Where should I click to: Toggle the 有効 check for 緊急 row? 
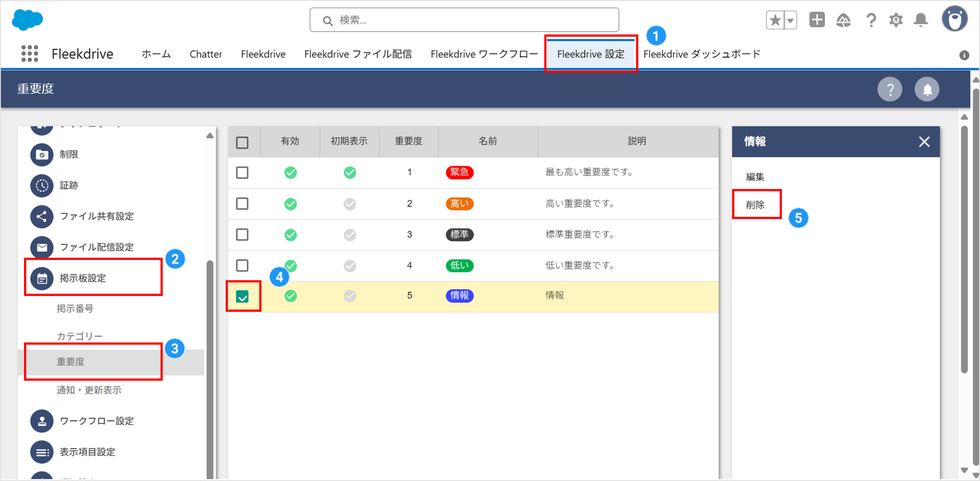coord(291,173)
